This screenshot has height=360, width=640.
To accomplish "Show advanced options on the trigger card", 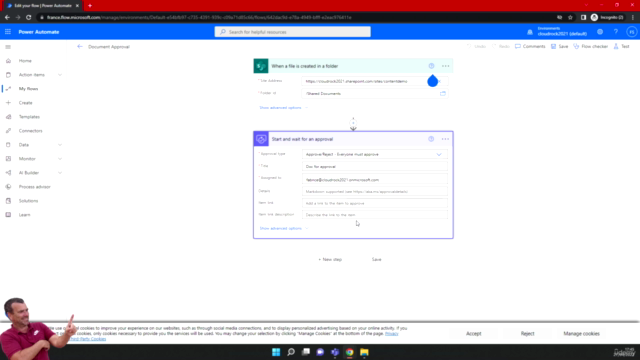I will coord(283,108).
